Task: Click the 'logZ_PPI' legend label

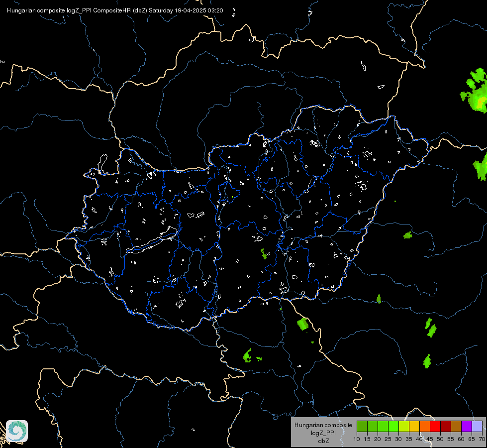Action: (323, 433)
